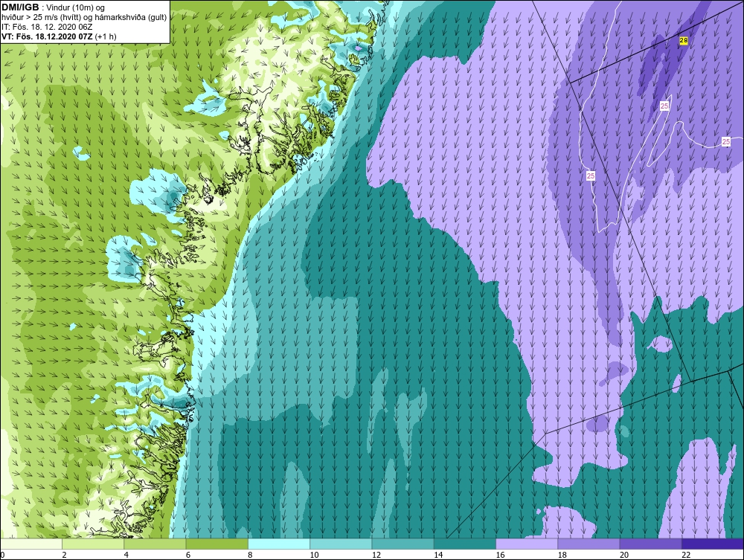Click the scale tick label 18
The image size is (744, 560).
click(x=562, y=556)
